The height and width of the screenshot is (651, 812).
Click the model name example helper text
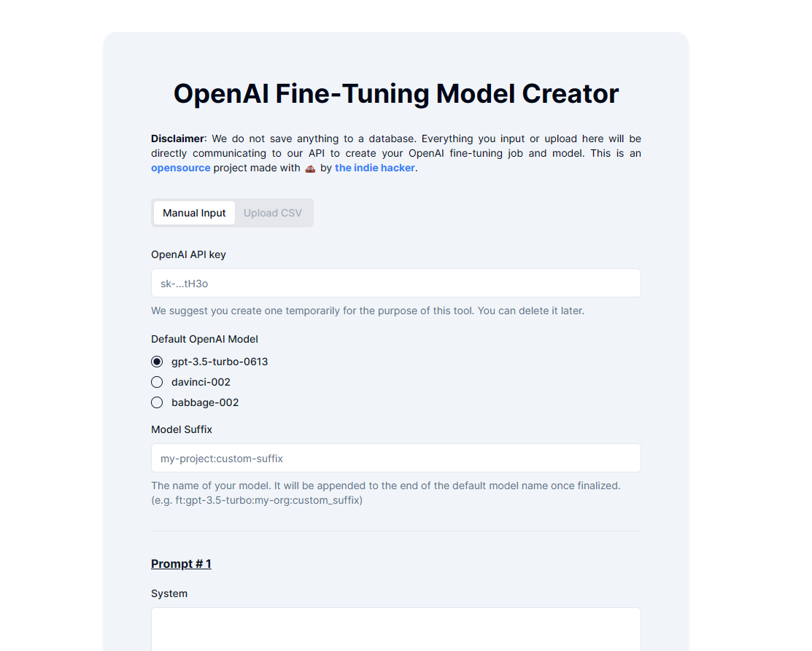point(386,493)
